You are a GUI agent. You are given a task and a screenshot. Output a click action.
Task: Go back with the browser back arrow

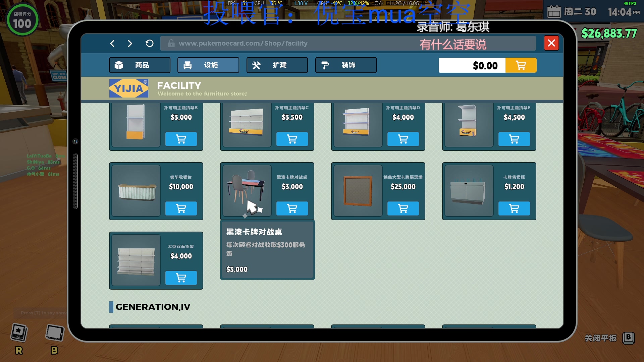(112, 43)
